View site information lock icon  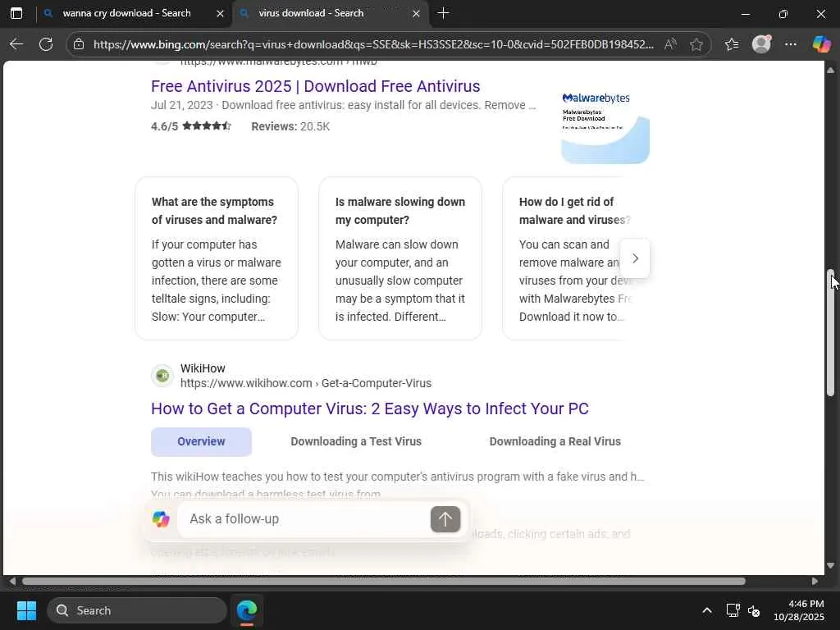click(78, 44)
